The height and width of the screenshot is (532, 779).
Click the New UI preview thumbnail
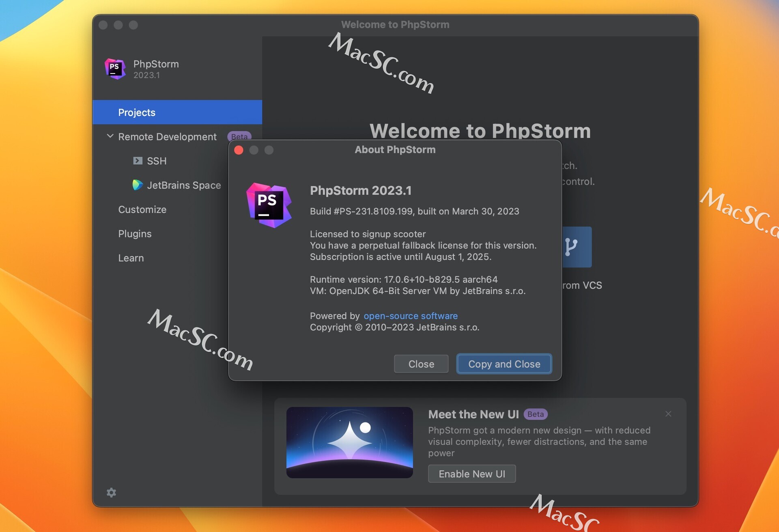349,442
